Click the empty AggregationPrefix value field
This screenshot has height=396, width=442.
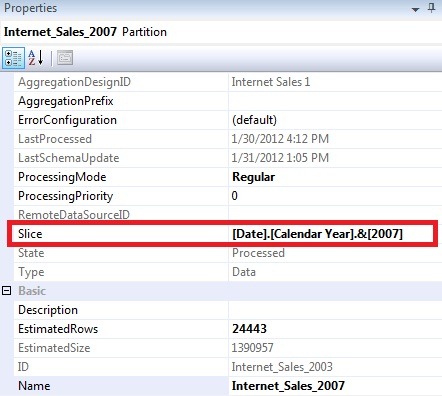tap(335, 101)
